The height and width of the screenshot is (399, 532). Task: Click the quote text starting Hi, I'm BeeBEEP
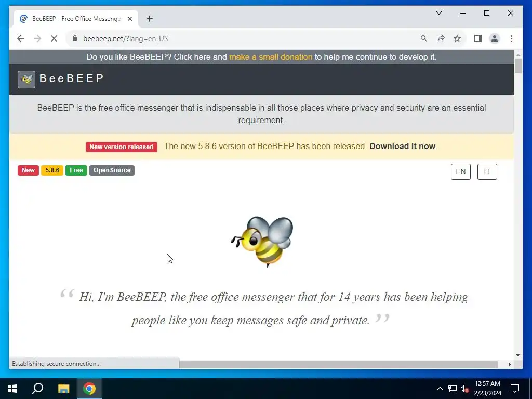[x=263, y=309]
